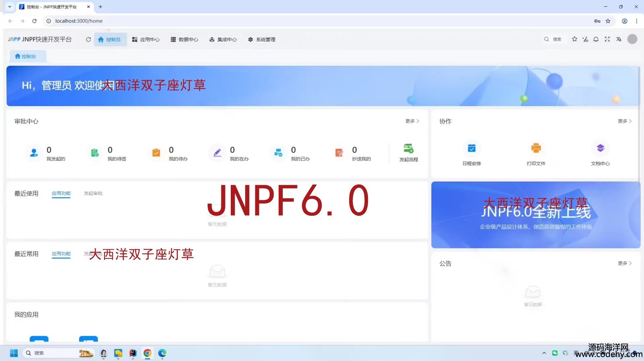Select 应用功能 tab under 最近常用

[61, 254]
